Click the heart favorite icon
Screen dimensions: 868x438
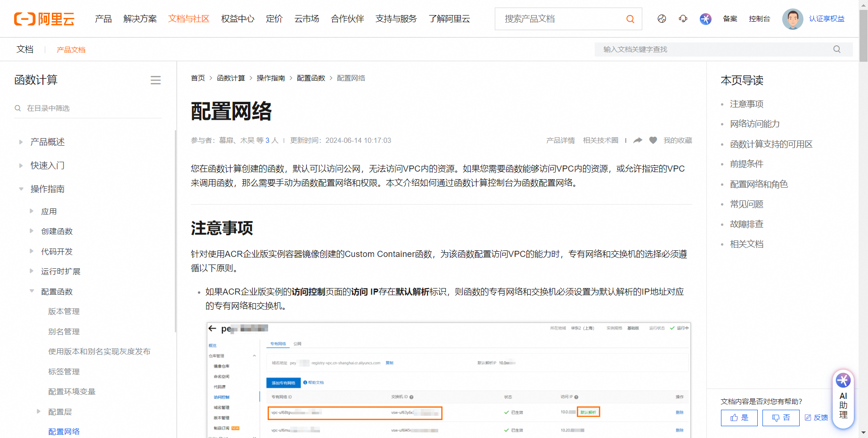(653, 140)
